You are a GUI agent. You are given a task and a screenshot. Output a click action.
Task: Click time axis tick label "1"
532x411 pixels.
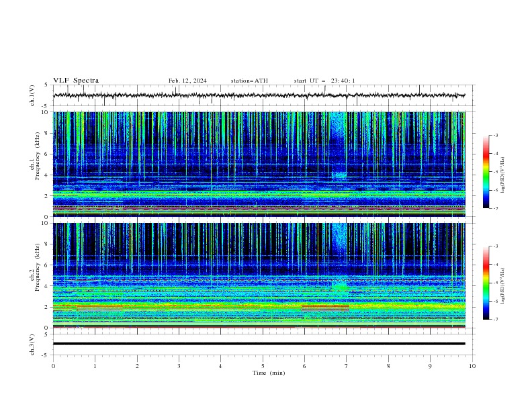click(x=95, y=366)
